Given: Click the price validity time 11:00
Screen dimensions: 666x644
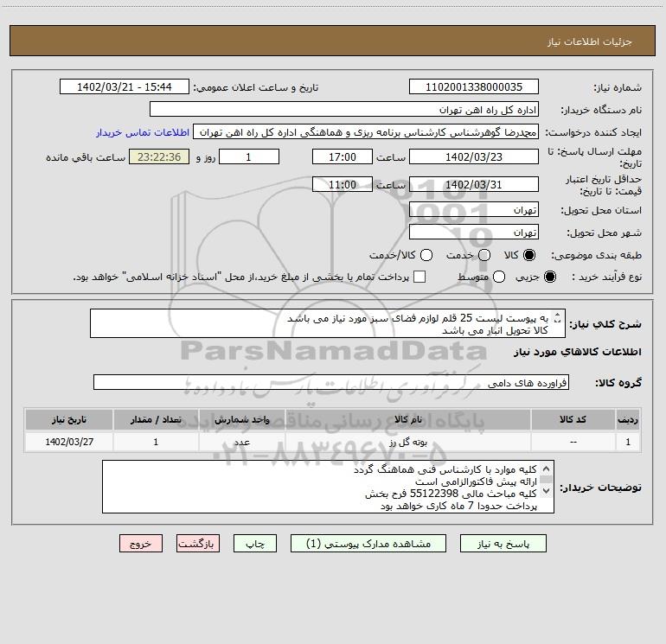Looking at the screenshot, I should click(343, 184).
